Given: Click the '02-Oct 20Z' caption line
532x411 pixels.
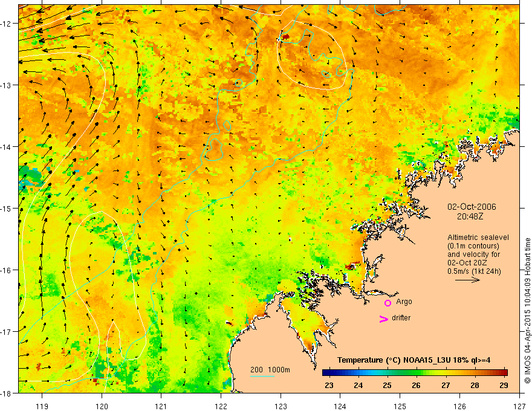Looking at the screenshot, I should (467, 263).
